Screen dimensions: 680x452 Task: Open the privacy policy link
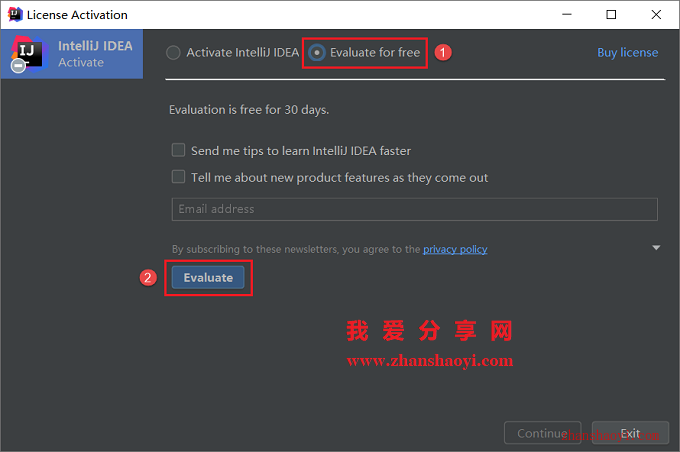click(455, 249)
